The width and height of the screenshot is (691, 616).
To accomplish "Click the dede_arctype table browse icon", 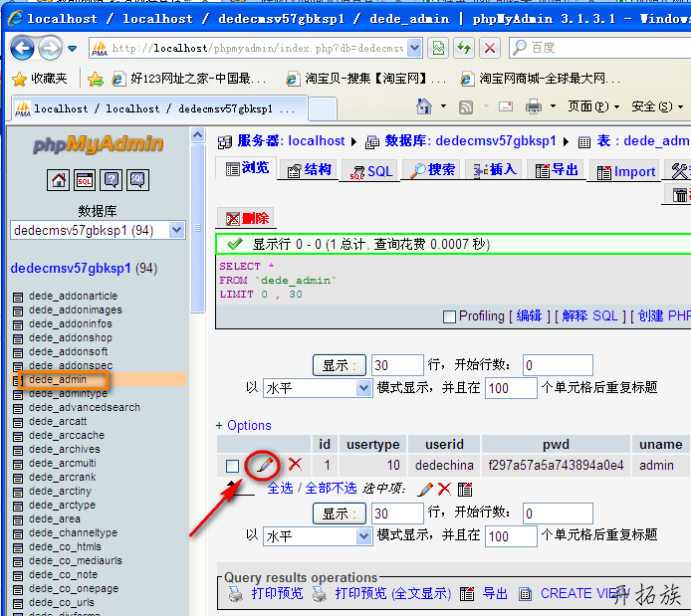I will point(18,507).
